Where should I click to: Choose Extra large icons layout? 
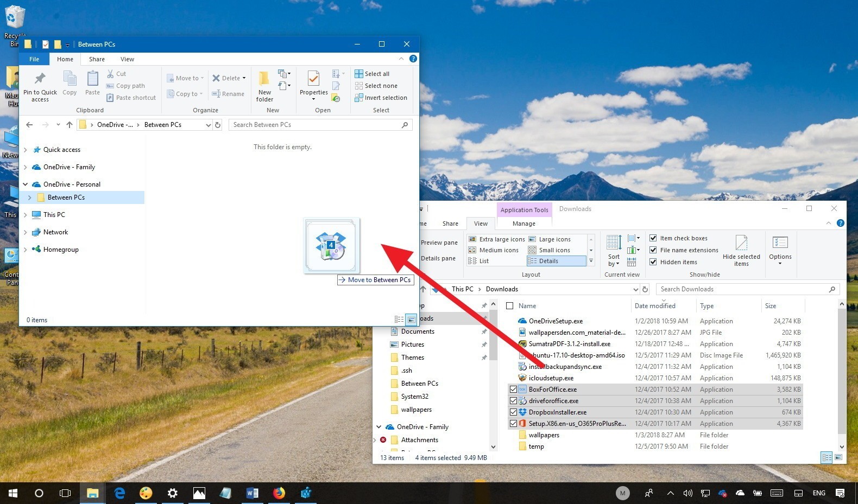[x=496, y=239]
